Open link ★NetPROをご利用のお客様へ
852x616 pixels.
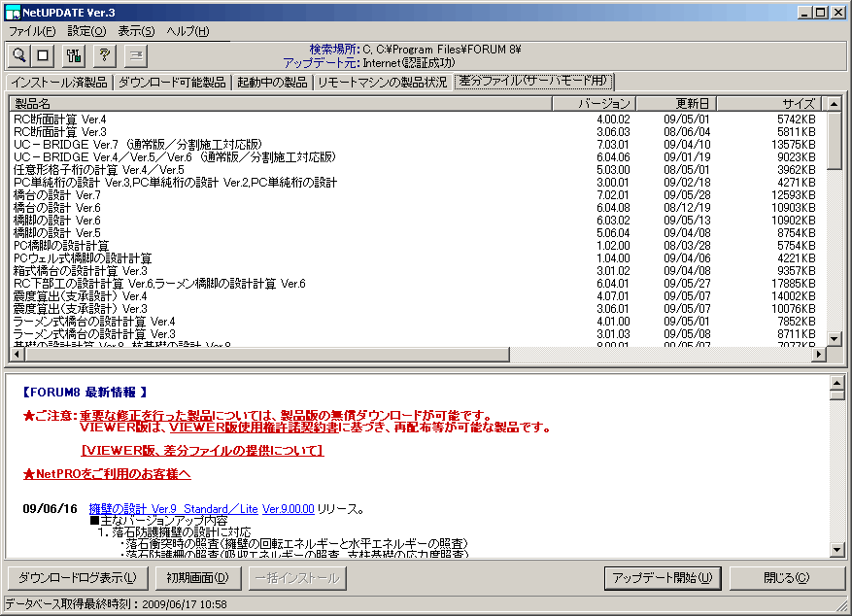coord(107,474)
